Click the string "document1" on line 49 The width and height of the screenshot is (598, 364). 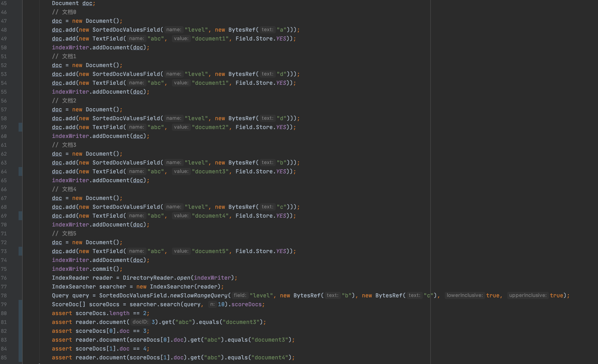click(x=210, y=39)
